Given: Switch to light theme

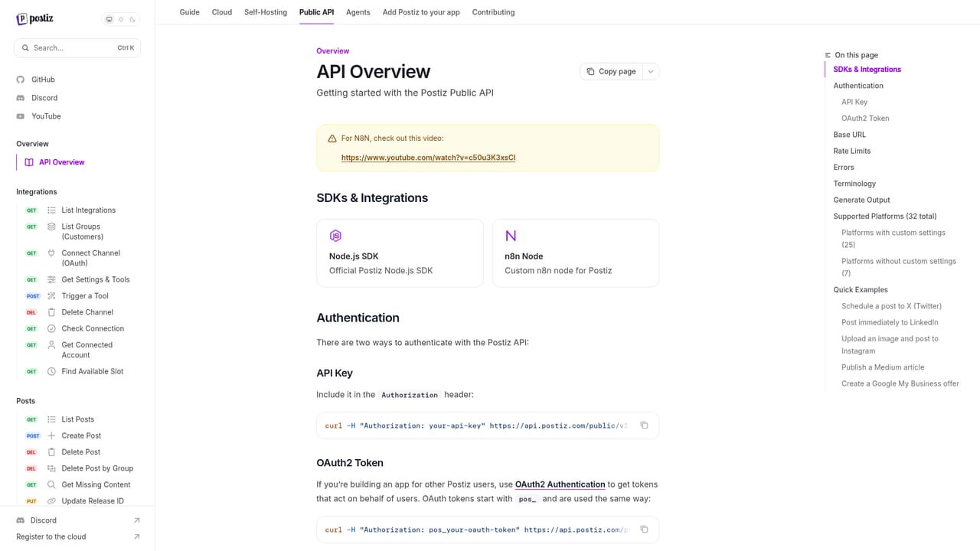Looking at the screenshot, I should point(121,20).
